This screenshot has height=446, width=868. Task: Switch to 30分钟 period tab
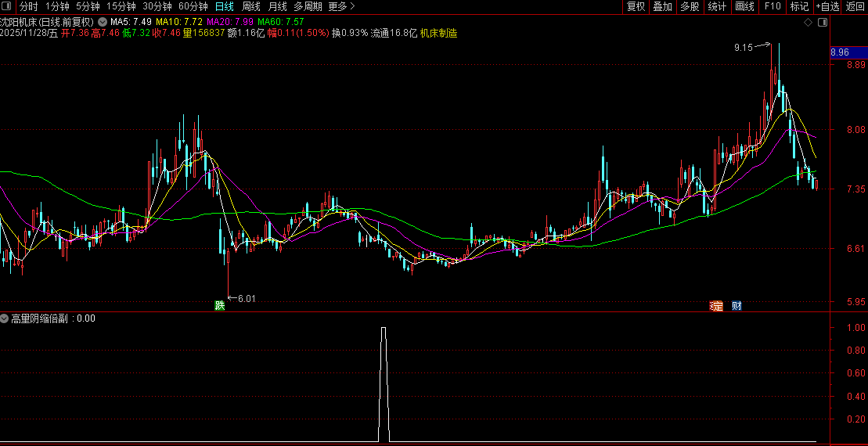coord(157,6)
